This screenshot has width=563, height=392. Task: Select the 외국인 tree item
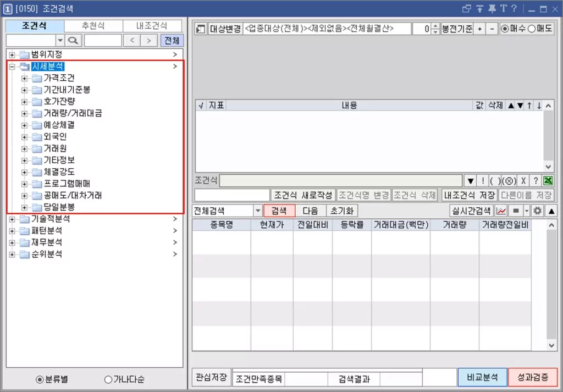point(55,137)
